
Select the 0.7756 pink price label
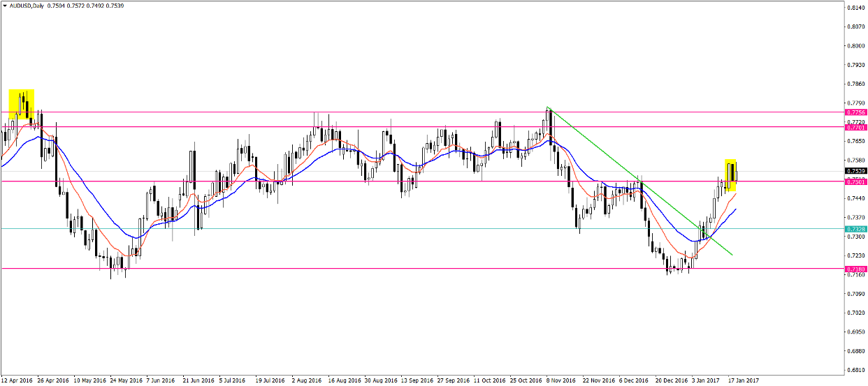pos(855,112)
